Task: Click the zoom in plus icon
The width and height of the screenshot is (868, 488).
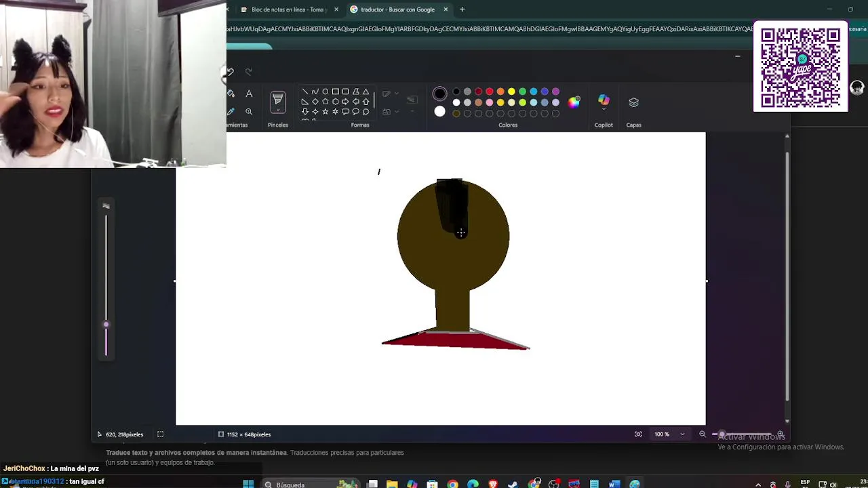Action: pyautogui.click(x=781, y=434)
